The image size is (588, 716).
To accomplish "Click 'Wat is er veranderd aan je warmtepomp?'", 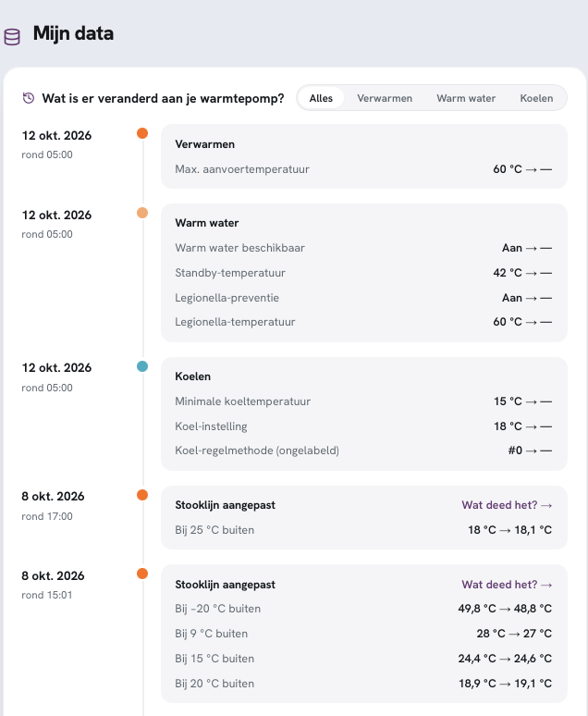I will [x=163, y=98].
